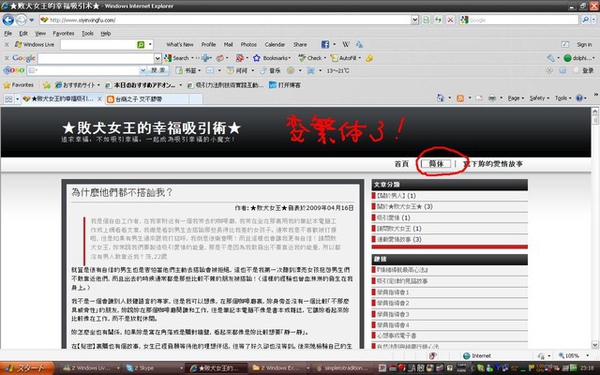Click the Help question mark icon

click(x=579, y=98)
